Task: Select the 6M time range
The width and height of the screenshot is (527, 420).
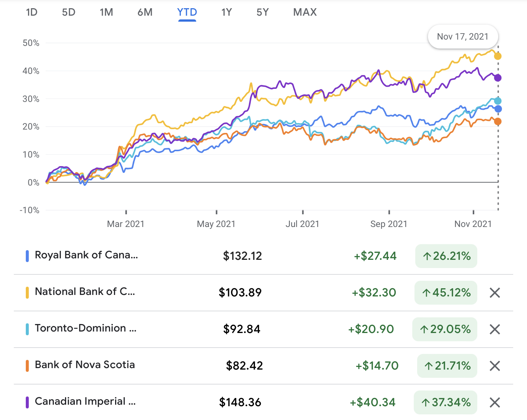Action: pyautogui.click(x=145, y=12)
